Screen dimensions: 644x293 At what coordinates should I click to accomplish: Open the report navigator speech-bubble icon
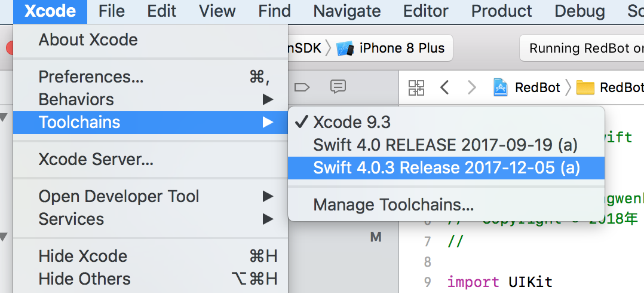click(338, 87)
